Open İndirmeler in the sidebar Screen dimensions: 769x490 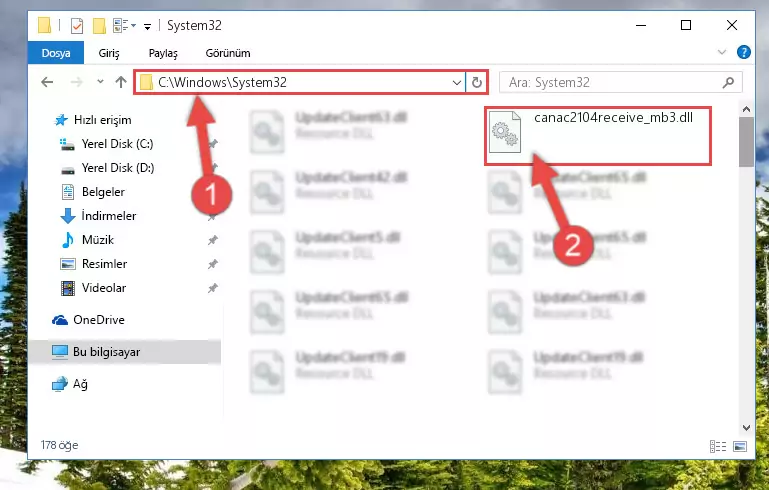109,216
